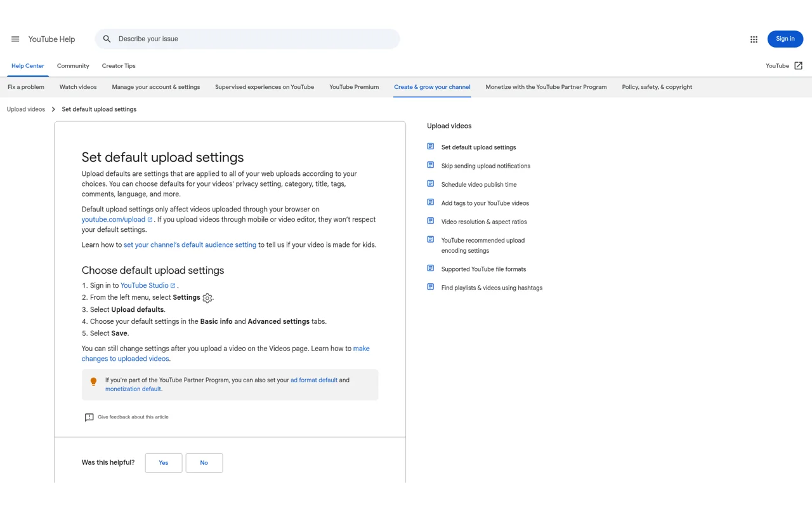
Task: Click external-link icon after YouTube Studio
Action: (x=173, y=286)
